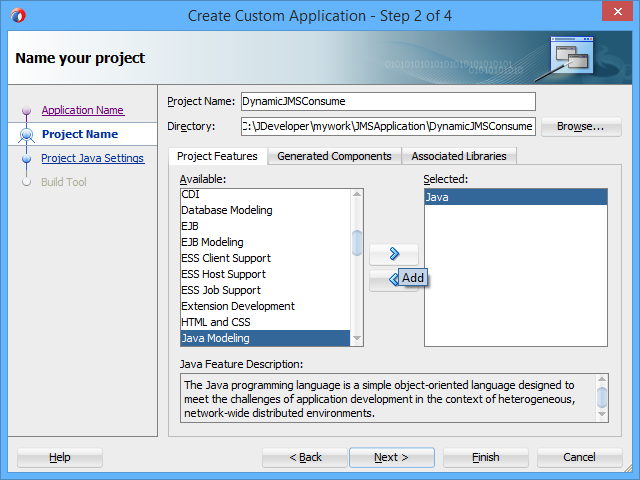
Task: Select ESS Job Support feature
Action: coord(265,290)
